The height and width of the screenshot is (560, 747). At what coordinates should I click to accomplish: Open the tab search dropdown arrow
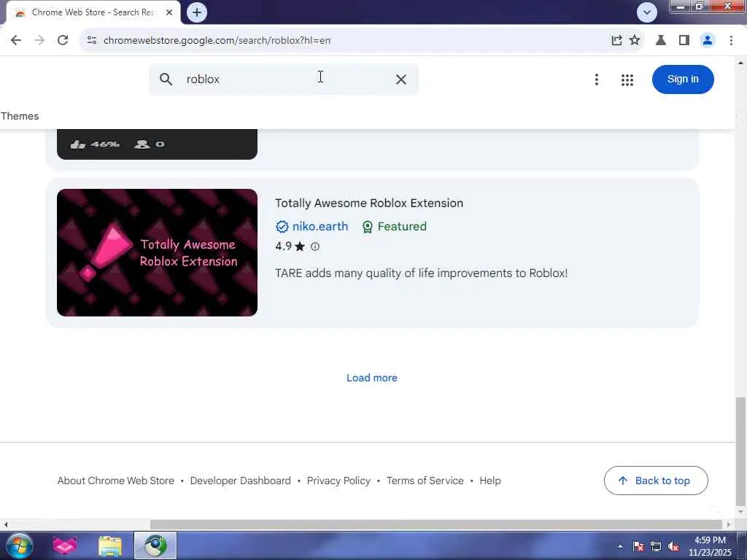tap(646, 12)
